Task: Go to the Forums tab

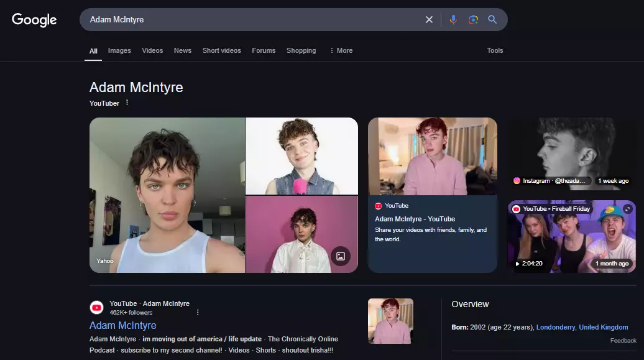Action: point(264,50)
